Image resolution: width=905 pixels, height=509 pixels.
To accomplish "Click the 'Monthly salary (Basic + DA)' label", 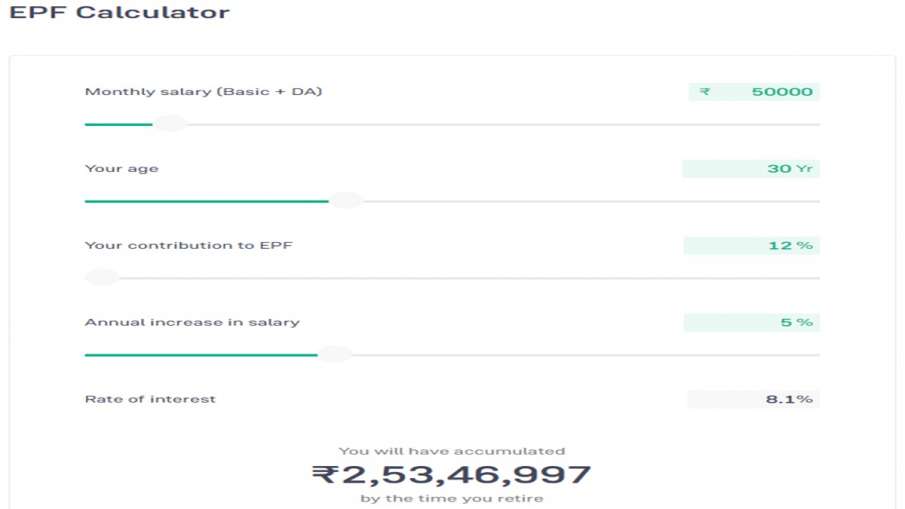I will tap(203, 92).
